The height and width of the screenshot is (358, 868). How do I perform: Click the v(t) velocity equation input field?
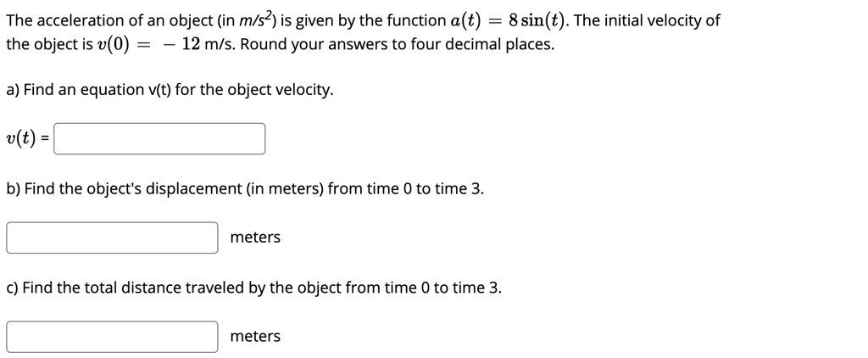point(159,139)
